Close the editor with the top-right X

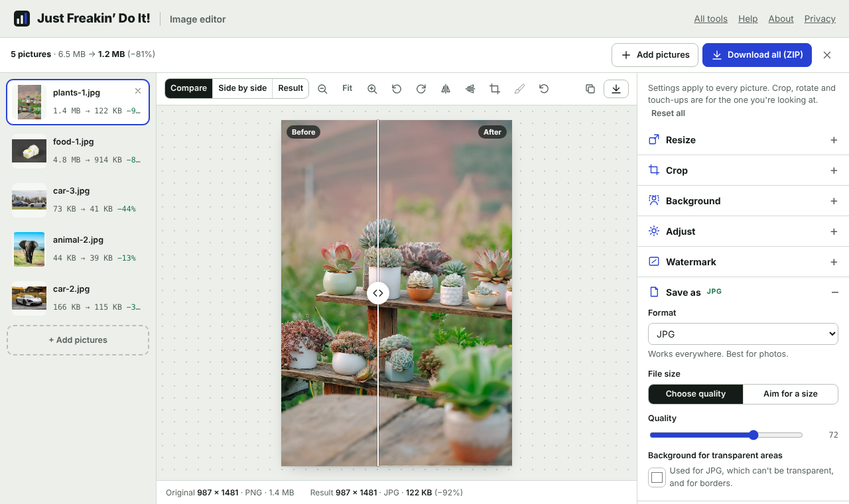(827, 55)
